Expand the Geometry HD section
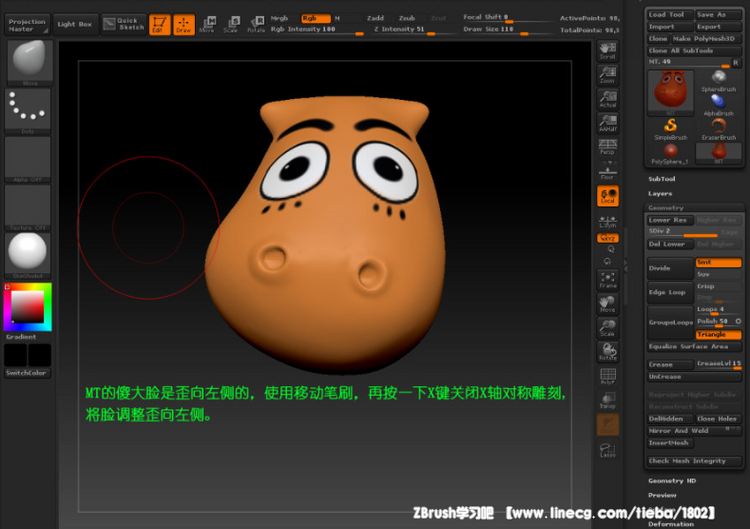This screenshot has height=529, width=750. point(672,481)
